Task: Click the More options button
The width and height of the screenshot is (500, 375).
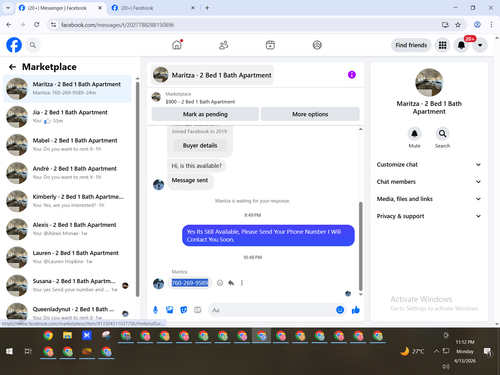Action: pyautogui.click(x=310, y=114)
